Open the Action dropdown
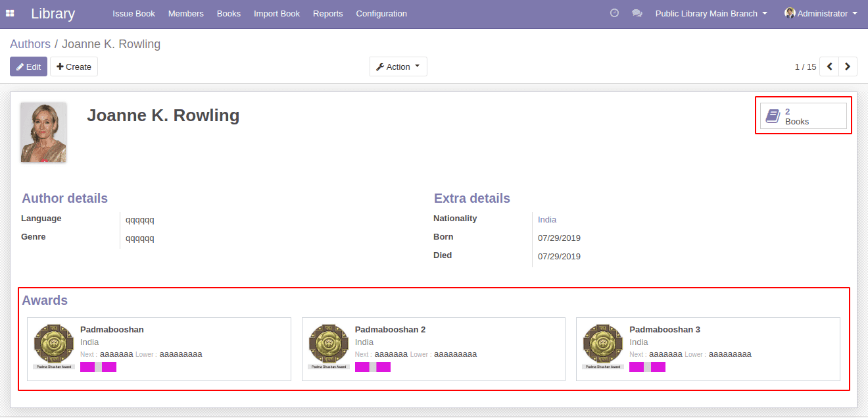 (398, 66)
